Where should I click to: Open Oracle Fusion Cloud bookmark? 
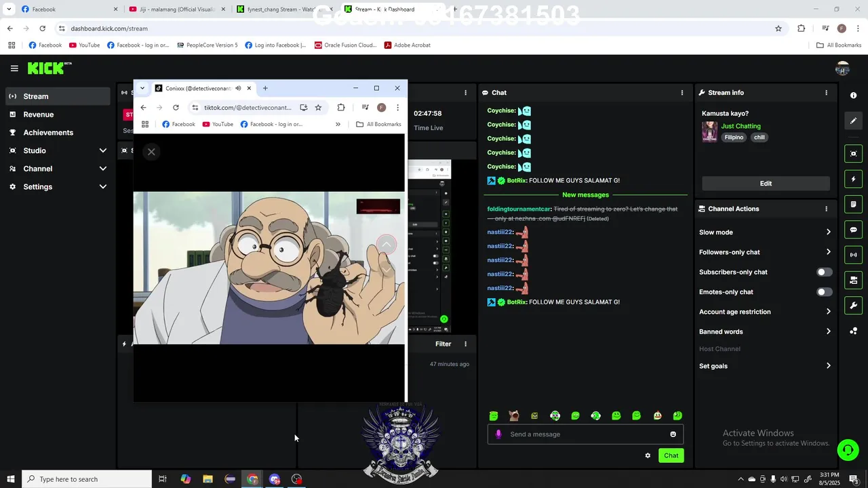tap(345, 45)
